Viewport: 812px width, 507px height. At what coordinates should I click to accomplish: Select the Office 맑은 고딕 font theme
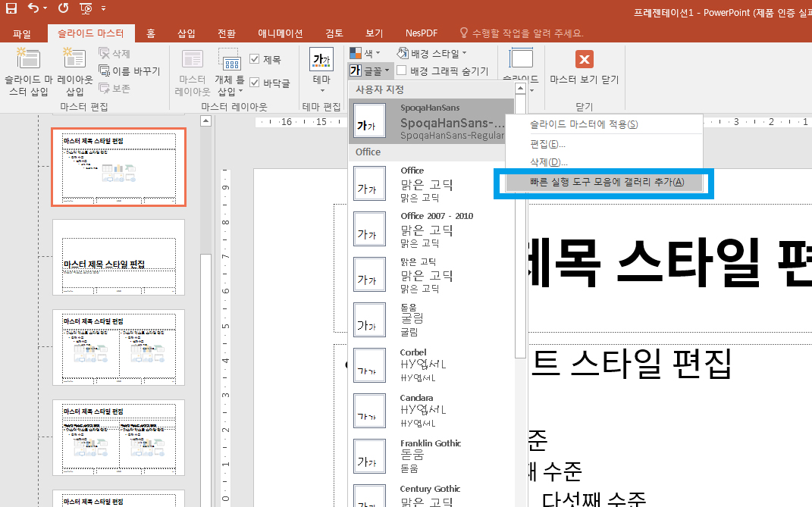pos(431,183)
